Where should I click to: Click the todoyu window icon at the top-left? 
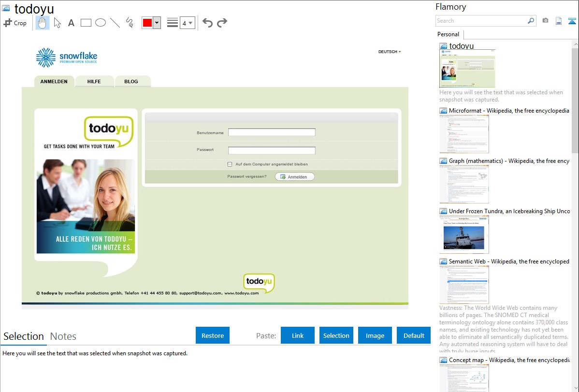click(6, 8)
